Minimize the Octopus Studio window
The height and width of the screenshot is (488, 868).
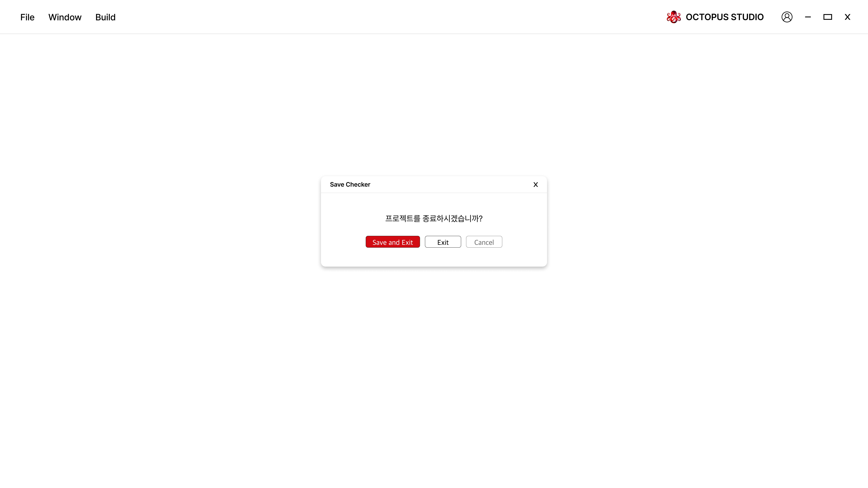pyautogui.click(x=808, y=17)
